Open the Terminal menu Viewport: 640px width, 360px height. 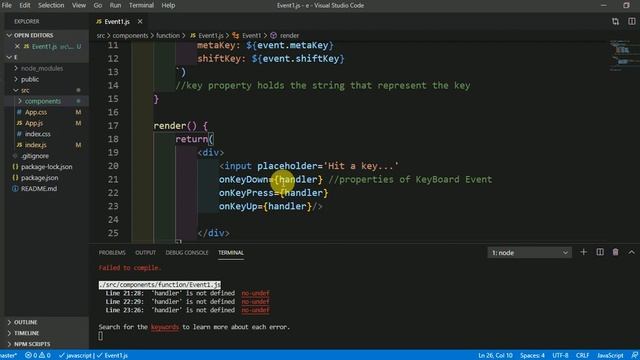click(x=141, y=5)
